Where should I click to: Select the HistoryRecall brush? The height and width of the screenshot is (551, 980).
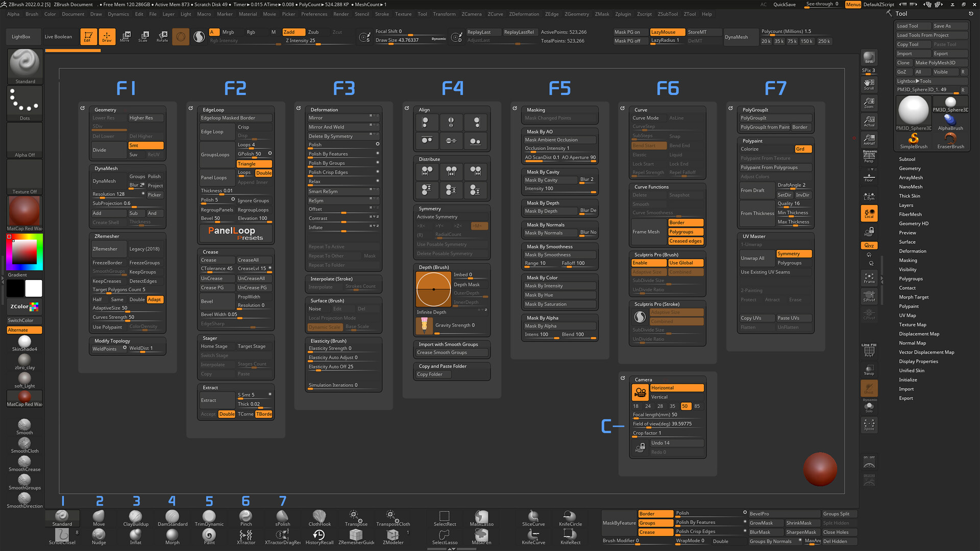pyautogui.click(x=319, y=536)
